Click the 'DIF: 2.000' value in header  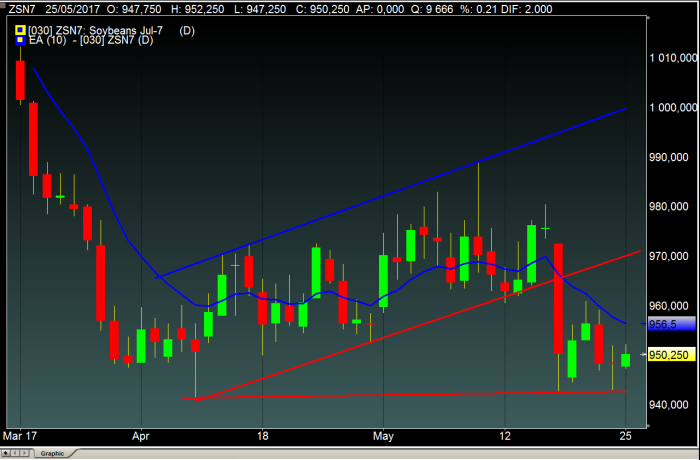pos(525,9)
